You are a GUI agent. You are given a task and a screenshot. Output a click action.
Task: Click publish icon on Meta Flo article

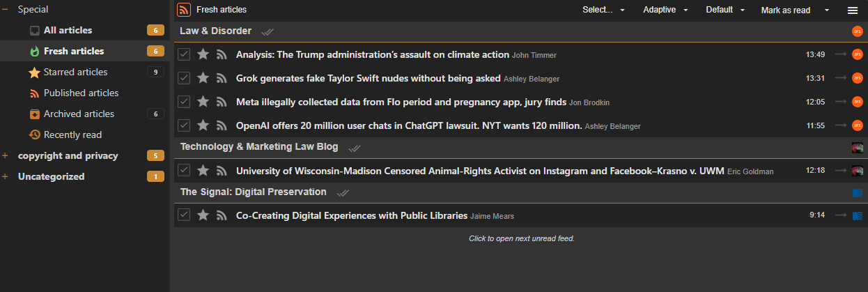(222, 102)
